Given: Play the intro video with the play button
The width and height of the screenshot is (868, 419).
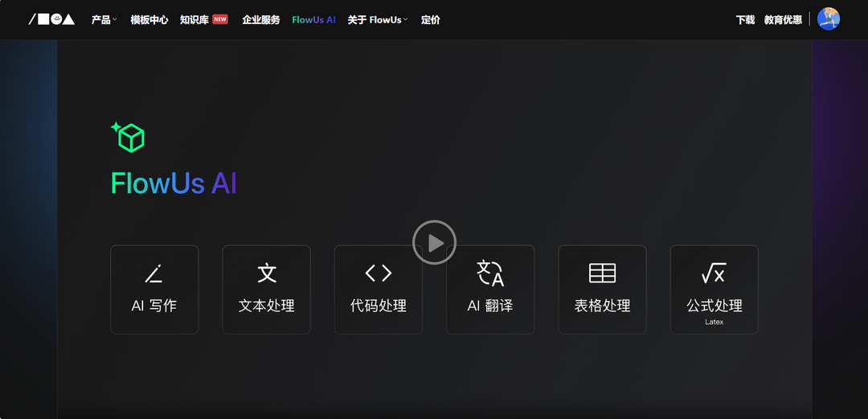Looking at the screenshot, I should click(435, 242).
